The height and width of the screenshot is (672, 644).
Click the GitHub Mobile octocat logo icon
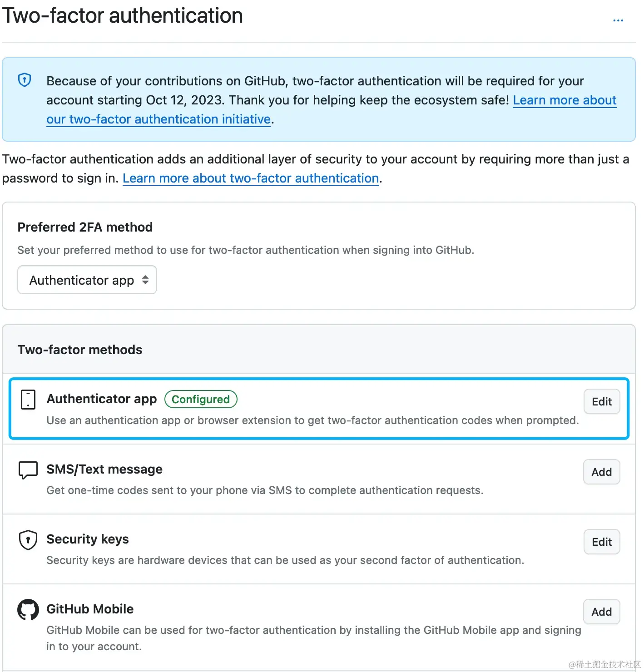(28, 610)
